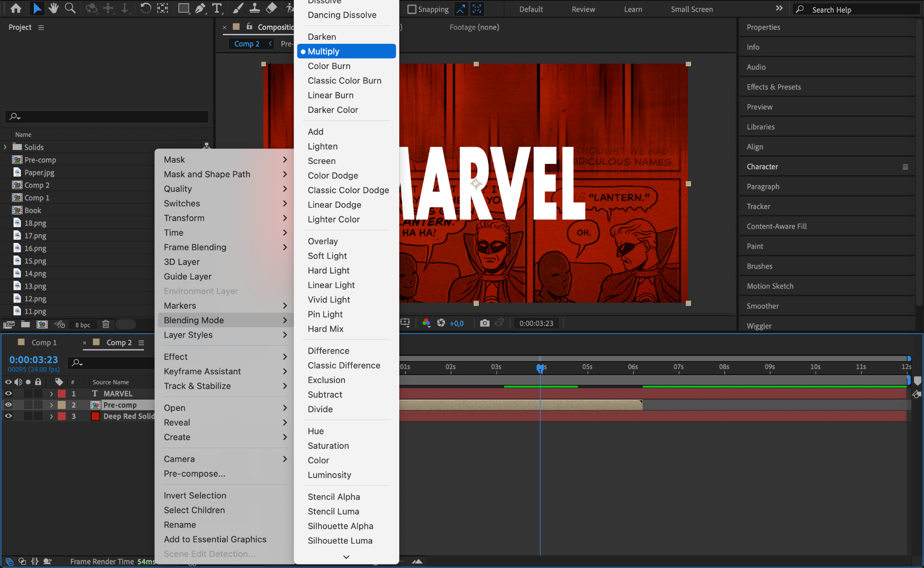Choose Screen blending mode
This screenshot has width=924, height=568.
[321, 161]
